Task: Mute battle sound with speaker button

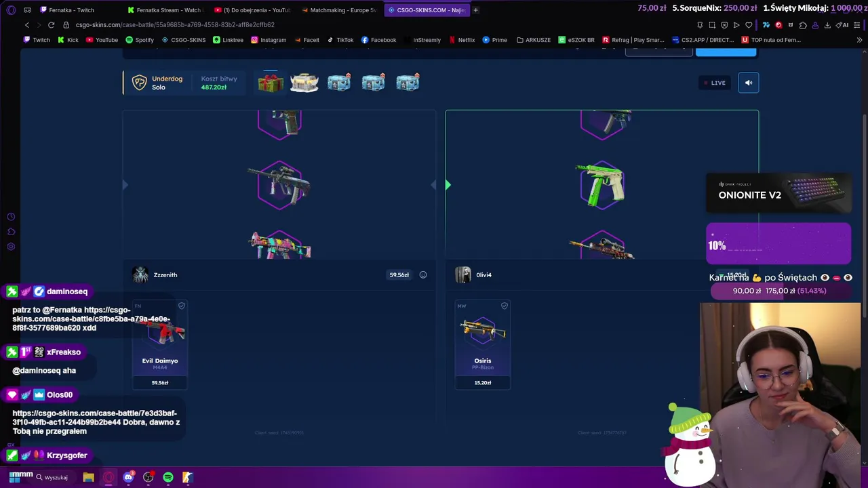Action: [x=749, y=83]
